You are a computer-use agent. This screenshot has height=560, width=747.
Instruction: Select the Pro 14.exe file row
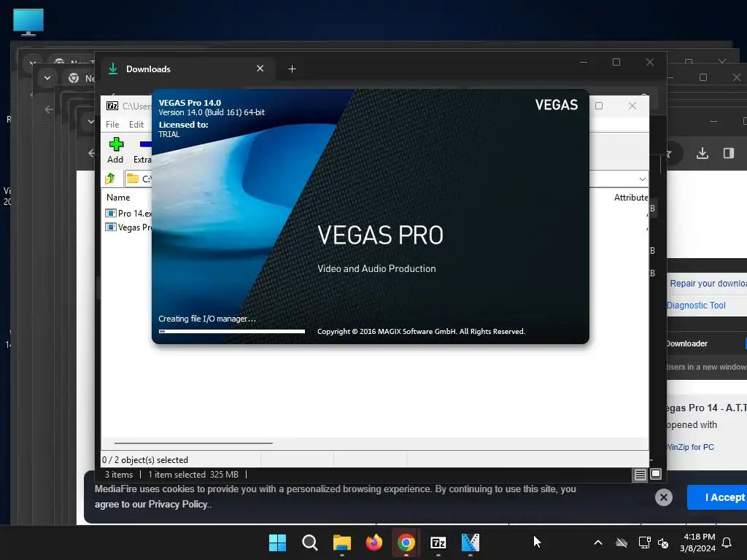click(128, 214)
